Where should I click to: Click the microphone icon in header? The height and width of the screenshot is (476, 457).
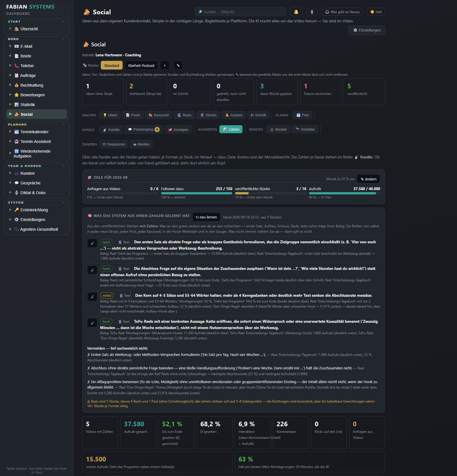pos(312,12)
